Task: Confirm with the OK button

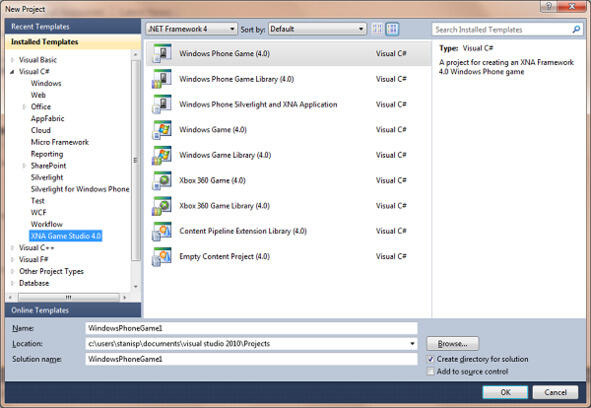Action: point(505,392)
